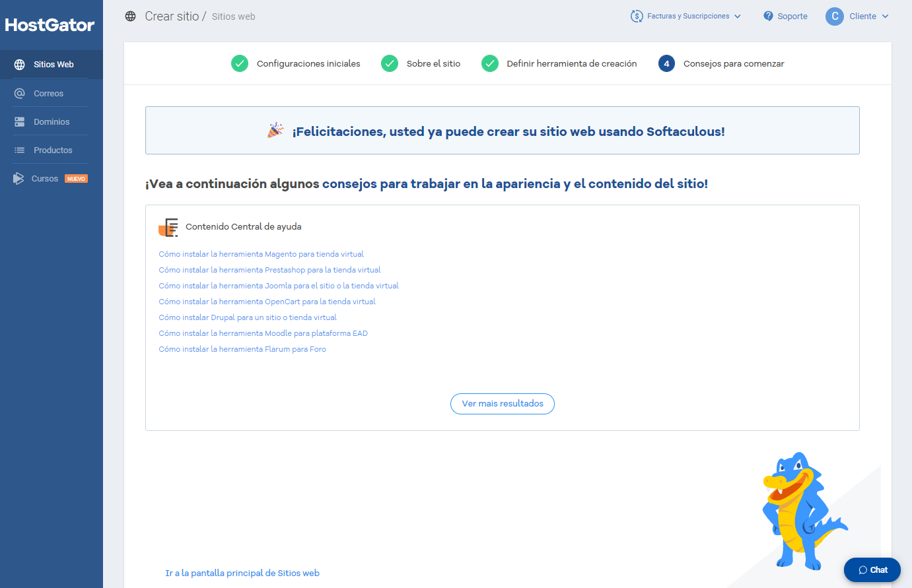Screen dimensions: 912x588
Task: Click the Cursos play icon
Action: tap(18, 179)
